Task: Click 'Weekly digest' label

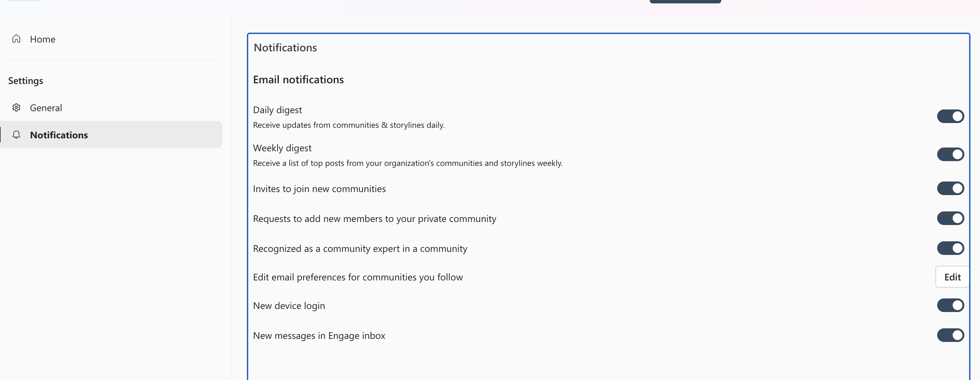Action: [282, 148]
